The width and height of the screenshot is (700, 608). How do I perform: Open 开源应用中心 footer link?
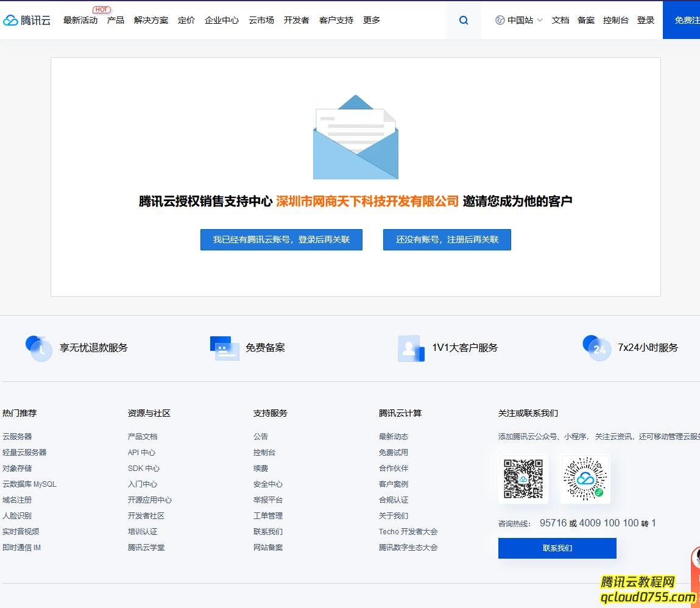point(149,500)
